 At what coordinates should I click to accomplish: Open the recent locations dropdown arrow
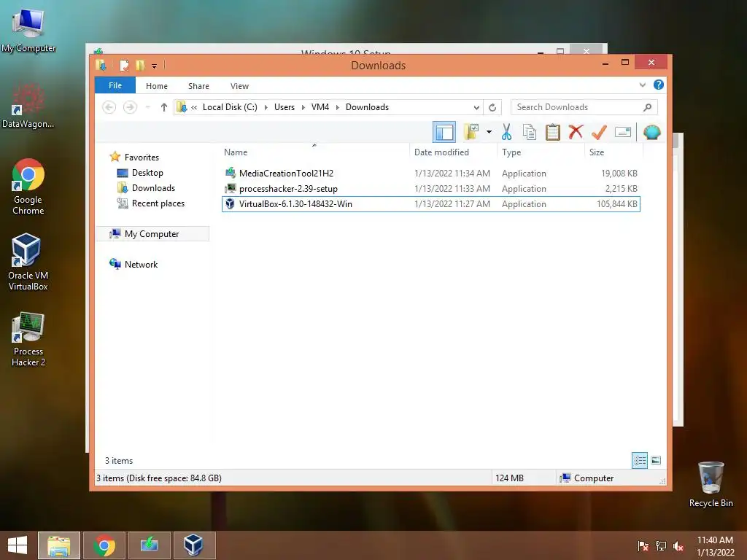coord(147,107)
